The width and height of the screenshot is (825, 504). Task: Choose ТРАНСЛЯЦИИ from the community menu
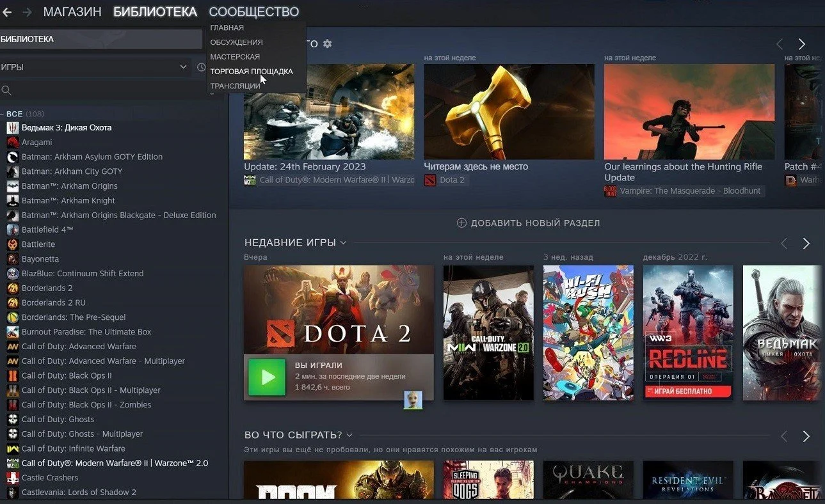[x=235, y=86]
